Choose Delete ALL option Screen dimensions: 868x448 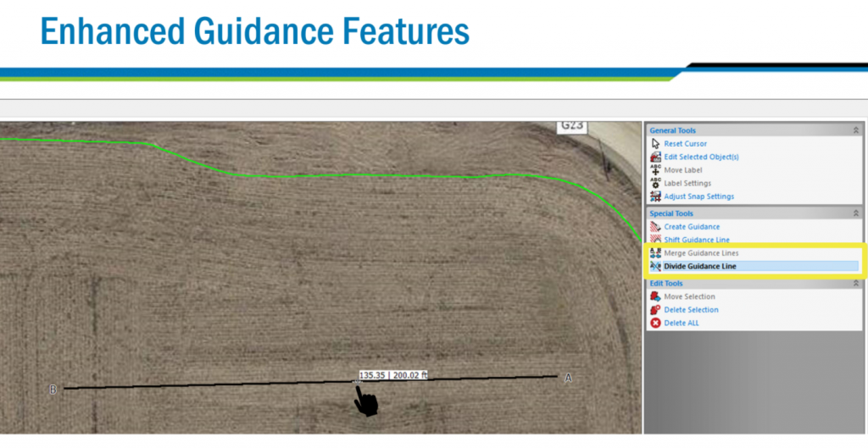coord(682,323)
